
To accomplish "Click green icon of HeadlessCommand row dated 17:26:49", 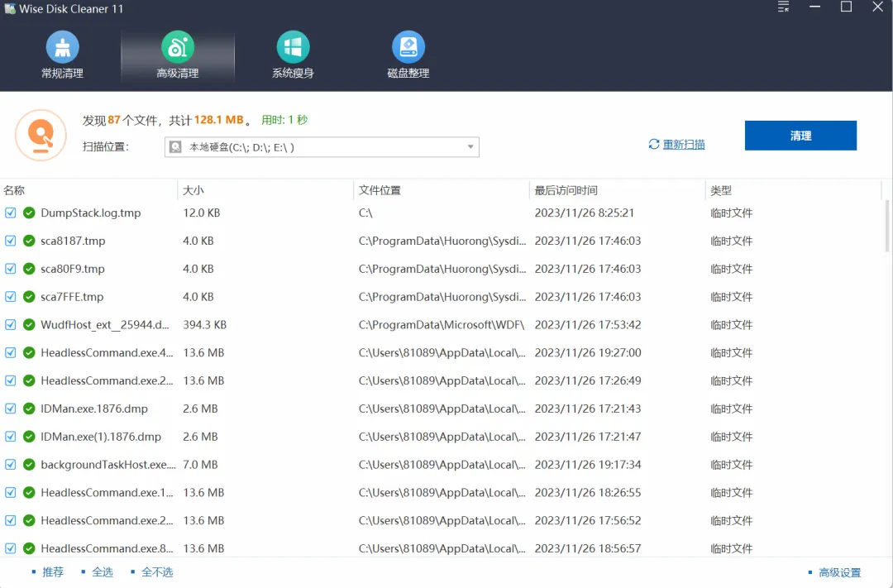I will point(29,380).
